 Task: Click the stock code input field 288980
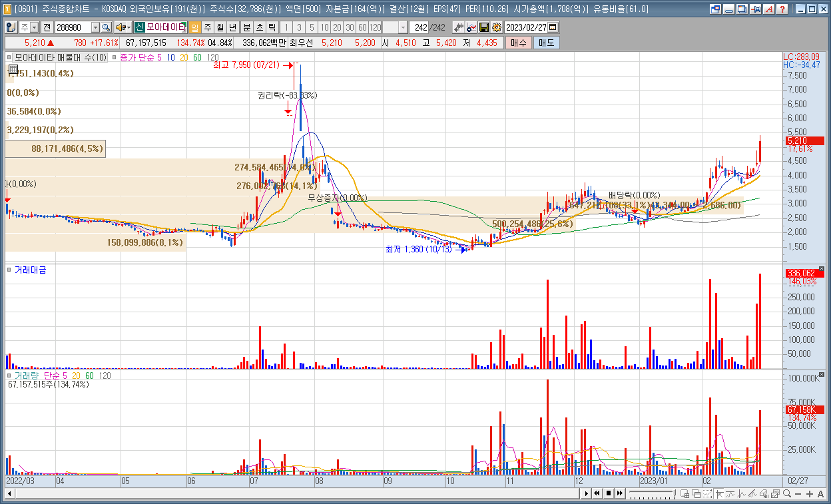[73, 27]
